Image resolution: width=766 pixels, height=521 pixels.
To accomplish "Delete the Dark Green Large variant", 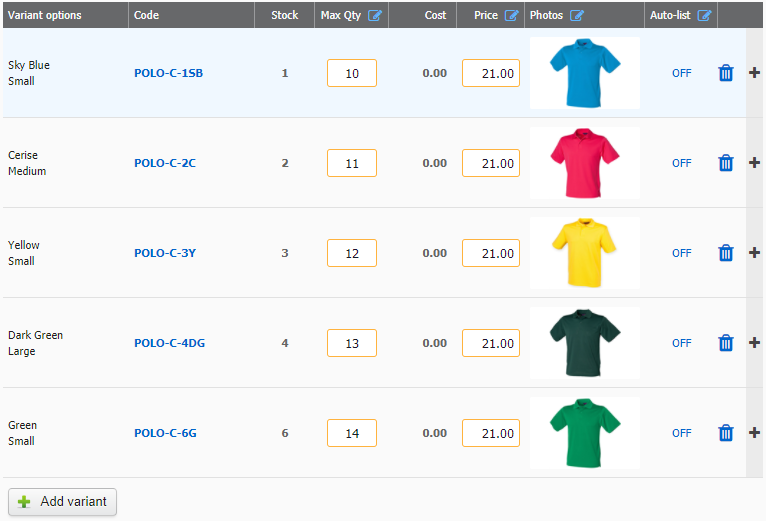I will pos(726,343).
